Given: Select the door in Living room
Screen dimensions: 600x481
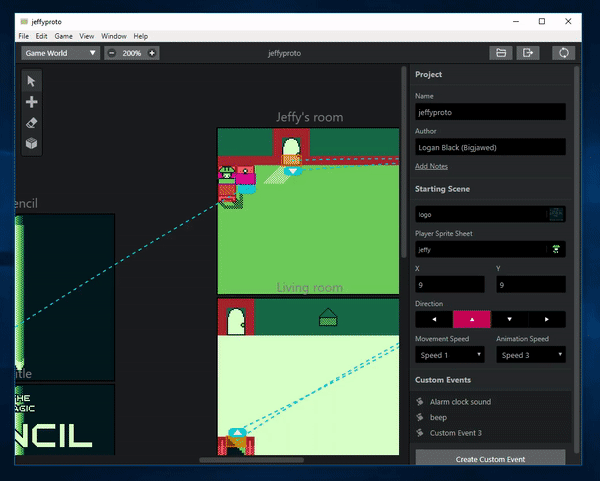Looking at the screenshot, I should click(x=236, y=321).
